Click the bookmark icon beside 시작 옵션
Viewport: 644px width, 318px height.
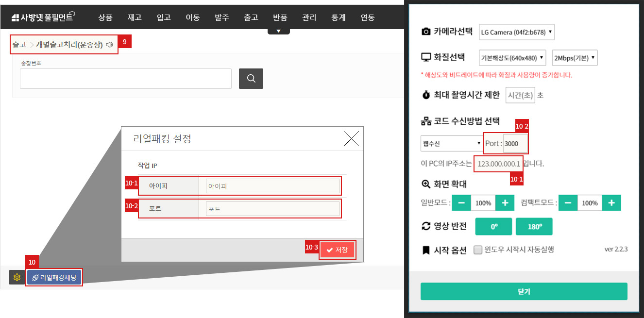[426, 249]
